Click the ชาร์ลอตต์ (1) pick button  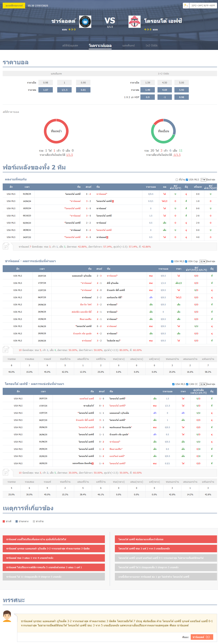click(x=202, y=637)
